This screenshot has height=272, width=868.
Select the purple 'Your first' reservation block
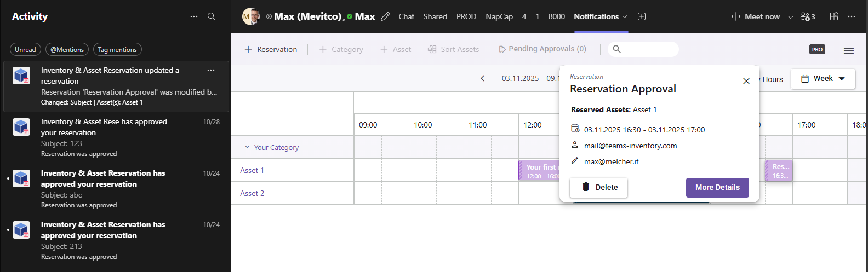[539, 170]
